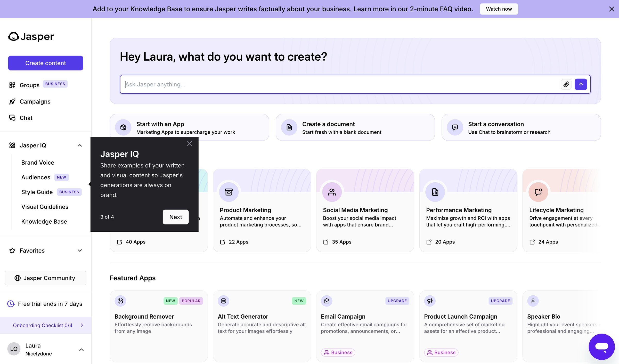Close the Jasper IQ tooltip popup
Viewport: 619px width, 364px height.
pos(190,143)
